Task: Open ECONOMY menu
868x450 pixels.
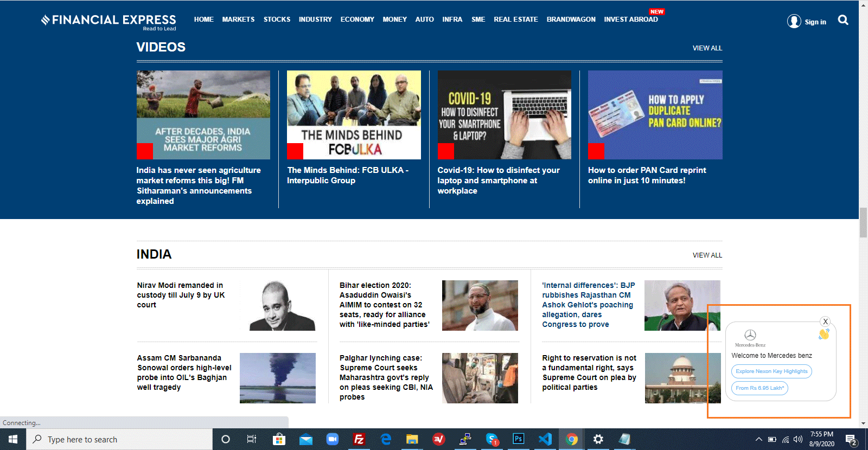Action: point(357,20)
